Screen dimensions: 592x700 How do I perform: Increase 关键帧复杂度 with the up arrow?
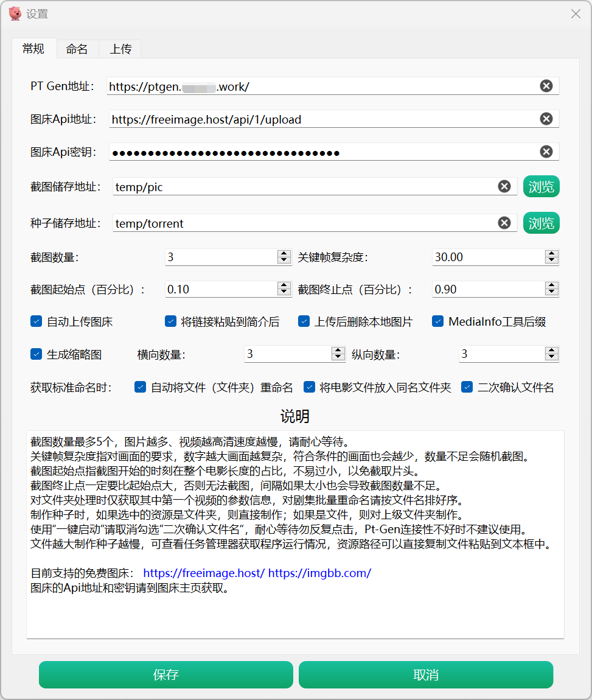[551, 253]
